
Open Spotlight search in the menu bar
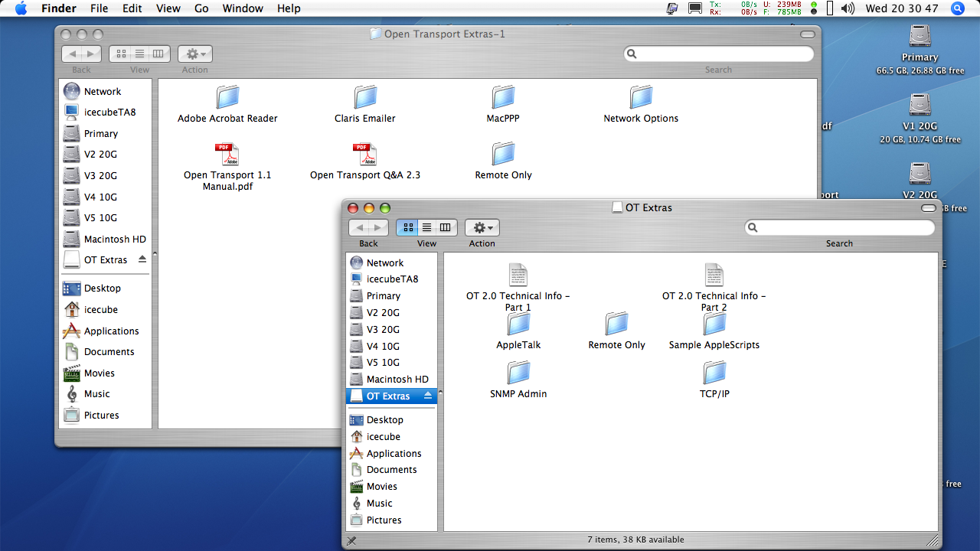click(x=958, y=8)
